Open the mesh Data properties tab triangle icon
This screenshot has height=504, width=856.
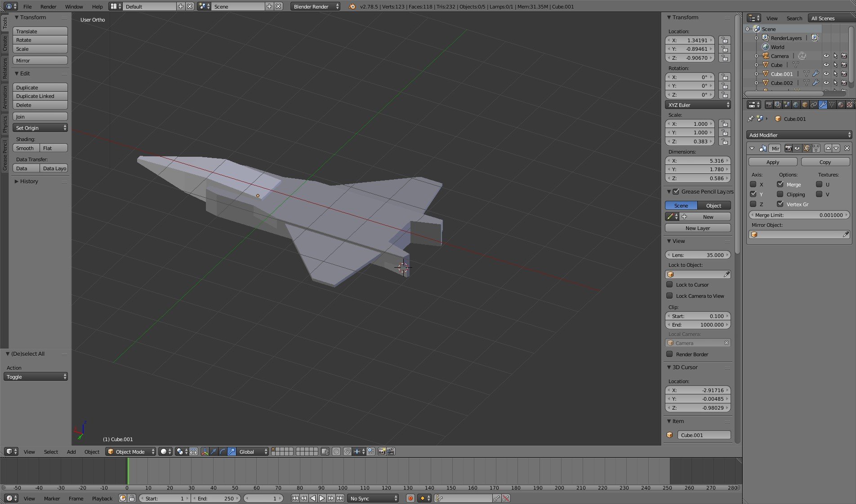[x=832, y=105]
